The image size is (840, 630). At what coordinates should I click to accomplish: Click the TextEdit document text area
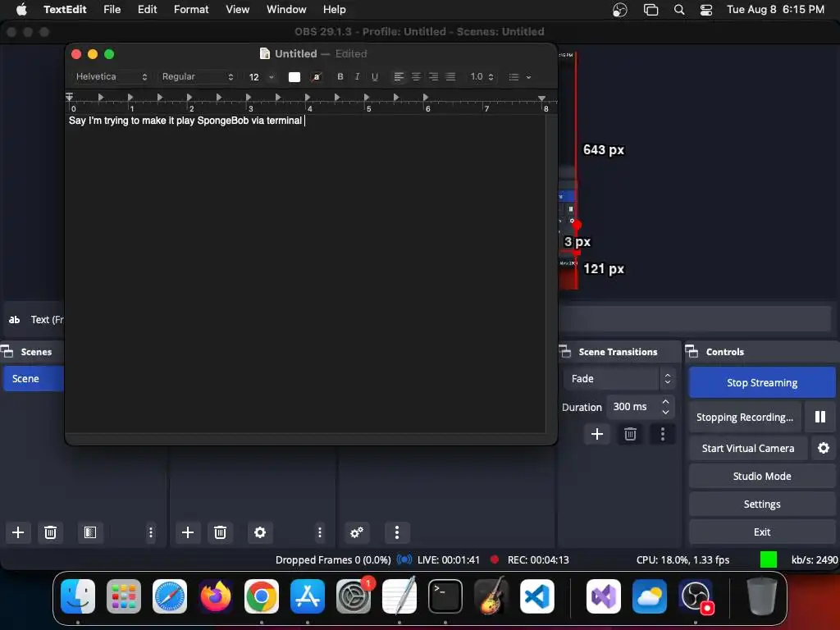305,273
